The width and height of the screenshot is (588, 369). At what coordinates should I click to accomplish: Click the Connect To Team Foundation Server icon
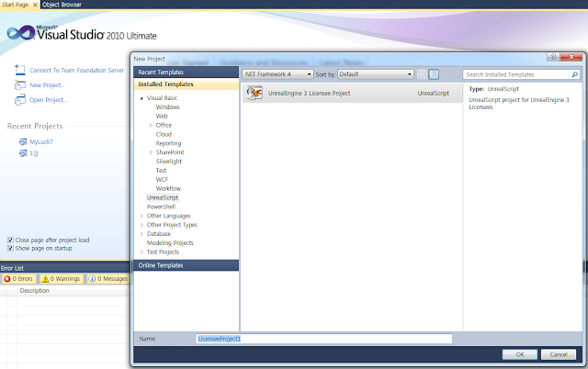(x=20, y=70)
